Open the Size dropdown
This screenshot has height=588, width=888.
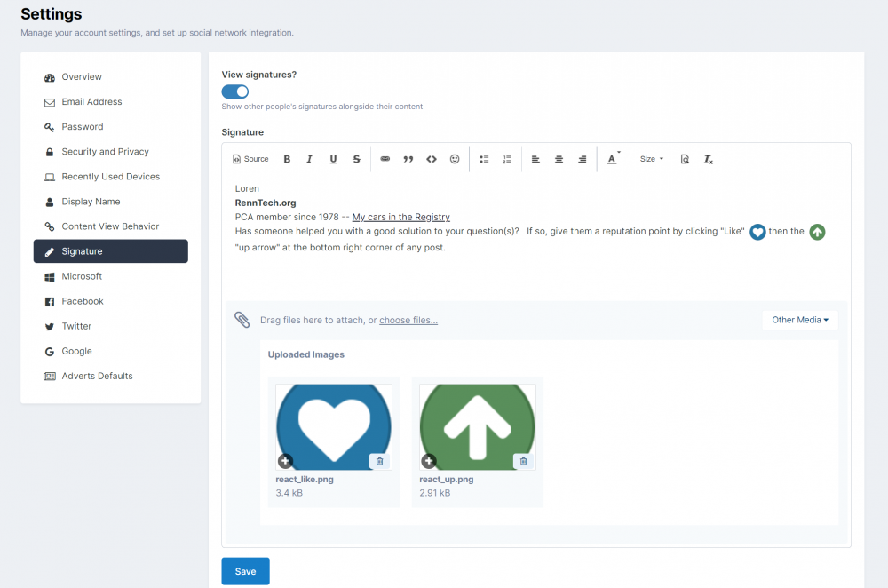651,159
